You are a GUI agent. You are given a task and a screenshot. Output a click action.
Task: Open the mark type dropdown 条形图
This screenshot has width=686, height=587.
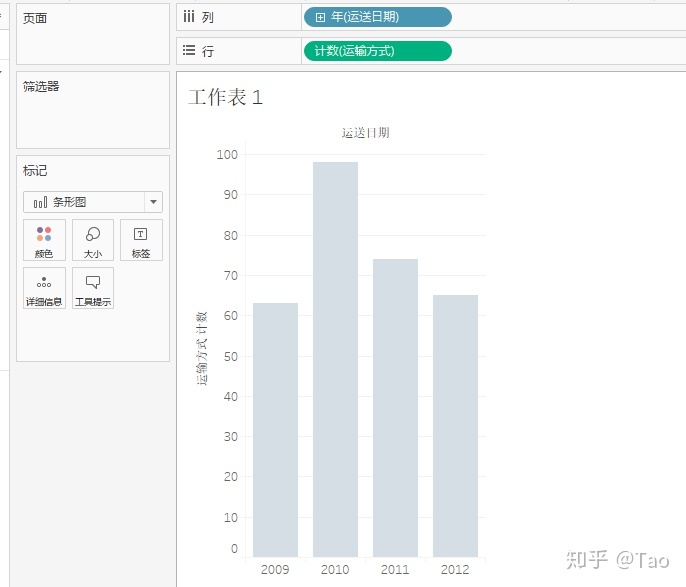pyautogui.click(x=93, y=202)
